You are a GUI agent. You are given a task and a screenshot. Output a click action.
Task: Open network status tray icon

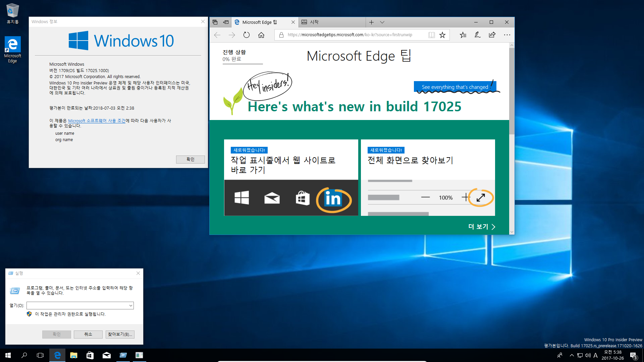pyautogui.click(x=580, y=355)
